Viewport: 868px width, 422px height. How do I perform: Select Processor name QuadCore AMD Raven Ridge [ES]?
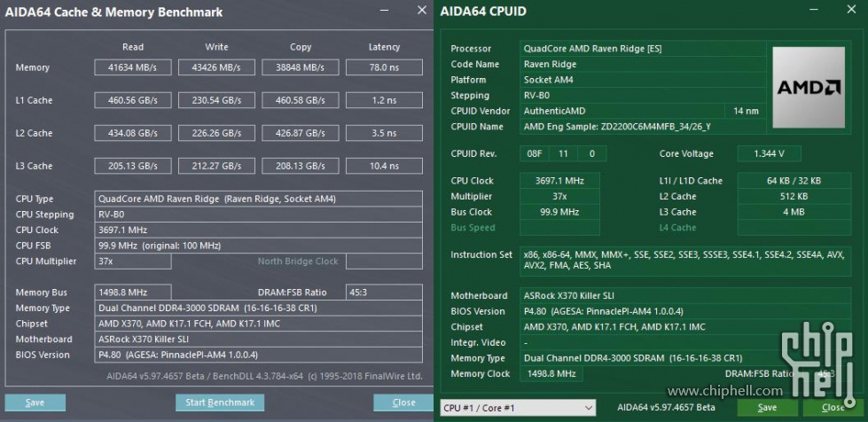pos(643,48)
